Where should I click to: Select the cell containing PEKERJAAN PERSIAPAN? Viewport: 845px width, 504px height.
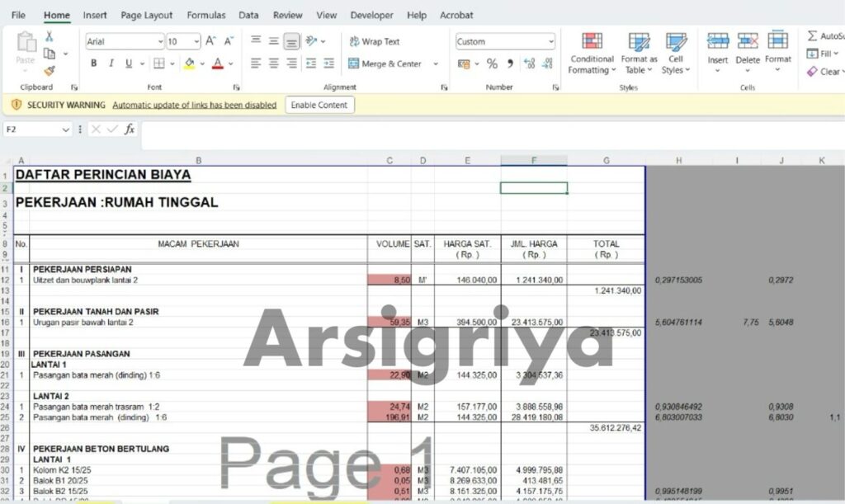(82, 270)
